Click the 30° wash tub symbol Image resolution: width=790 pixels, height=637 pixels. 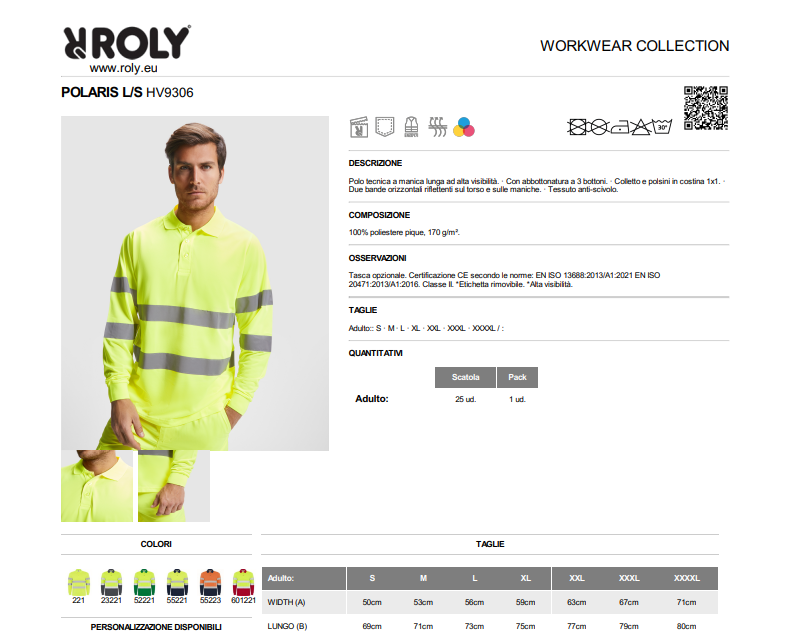(x=662, y=126)
